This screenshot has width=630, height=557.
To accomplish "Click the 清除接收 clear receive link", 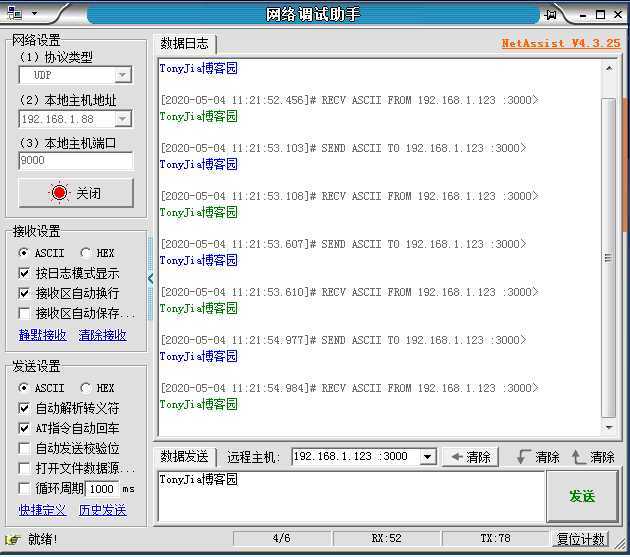I will click(102, 335).
